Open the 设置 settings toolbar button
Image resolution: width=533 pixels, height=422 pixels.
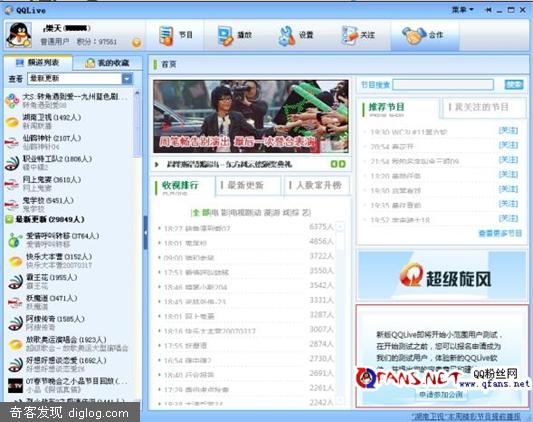296,35
